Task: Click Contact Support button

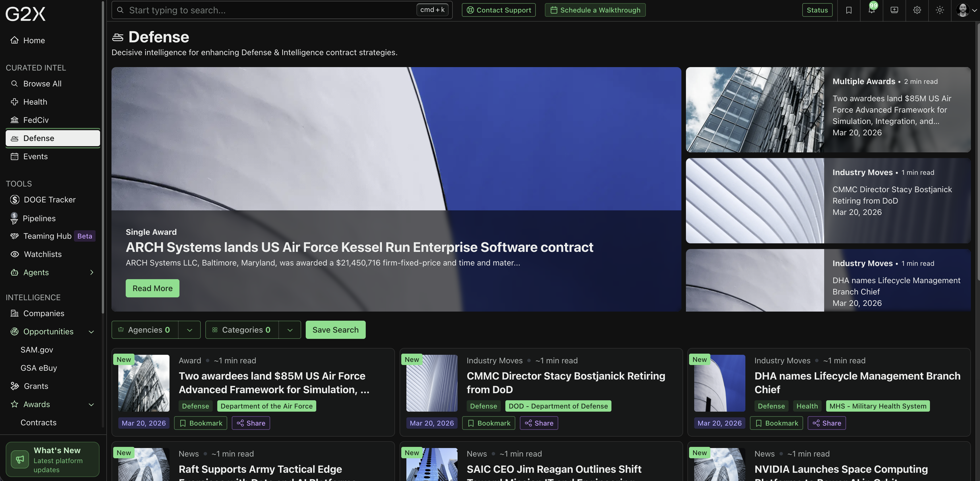Action: (499, 10)
